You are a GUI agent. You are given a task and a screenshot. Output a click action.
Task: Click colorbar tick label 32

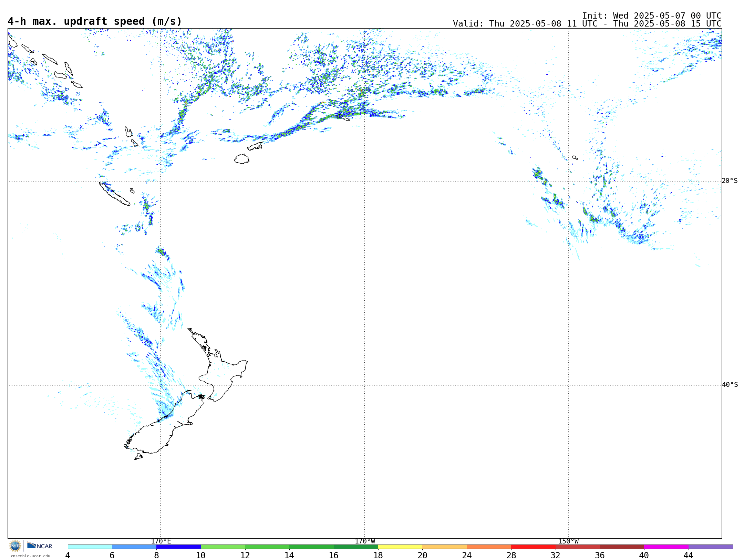tap(556, 555)
